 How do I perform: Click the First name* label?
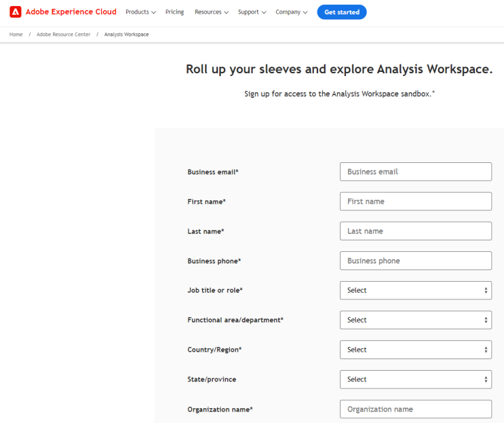[x=206, y=202]
